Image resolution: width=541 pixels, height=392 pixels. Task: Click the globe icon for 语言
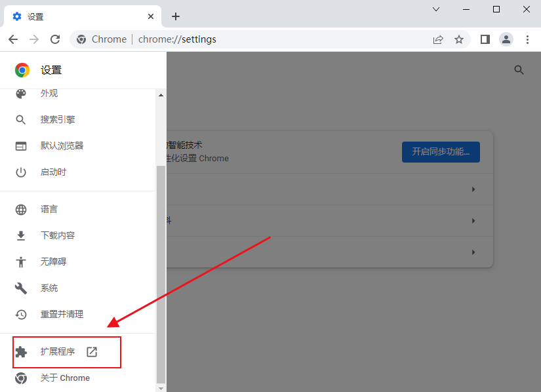pyautogui.click(x=21, y=209)
